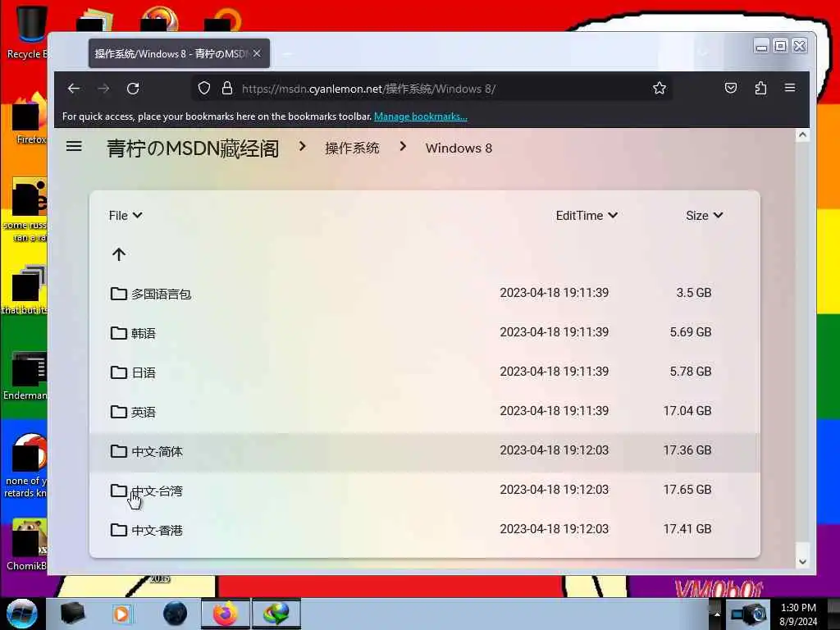Sort the list by the EditTime column dropdown
Screen dimensions: 840x630
pos(587,216)
